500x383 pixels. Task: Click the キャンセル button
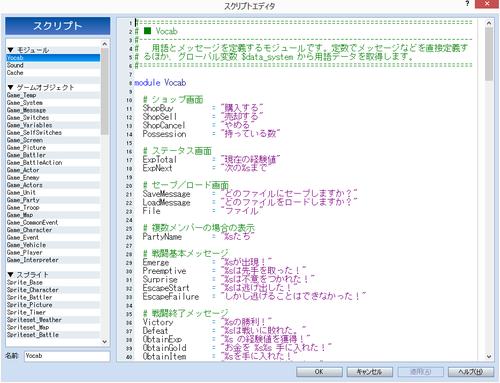pyautogui.click(x=369, y=372)
